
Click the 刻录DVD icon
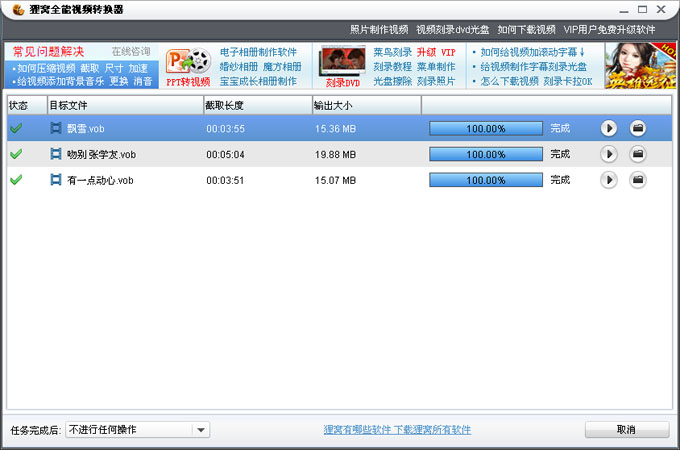pyautogui.click(x=342, y=66)
